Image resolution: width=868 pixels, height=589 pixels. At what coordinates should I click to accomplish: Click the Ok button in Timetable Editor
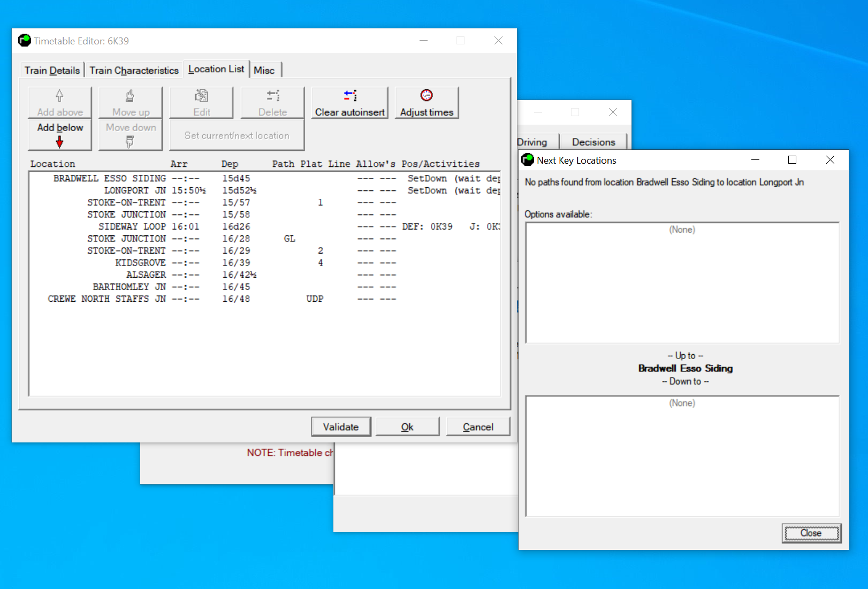(x=407, y=427)
